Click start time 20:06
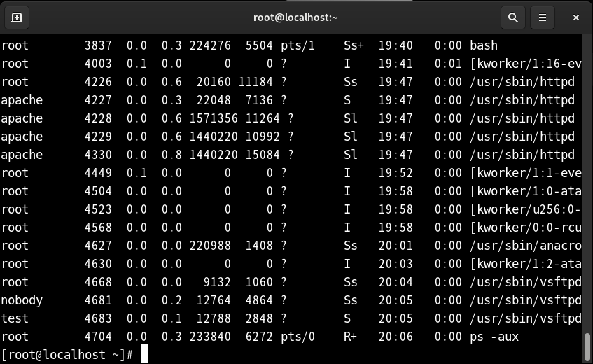This screenshot has width=593, height=364. (x=396, y=337)
